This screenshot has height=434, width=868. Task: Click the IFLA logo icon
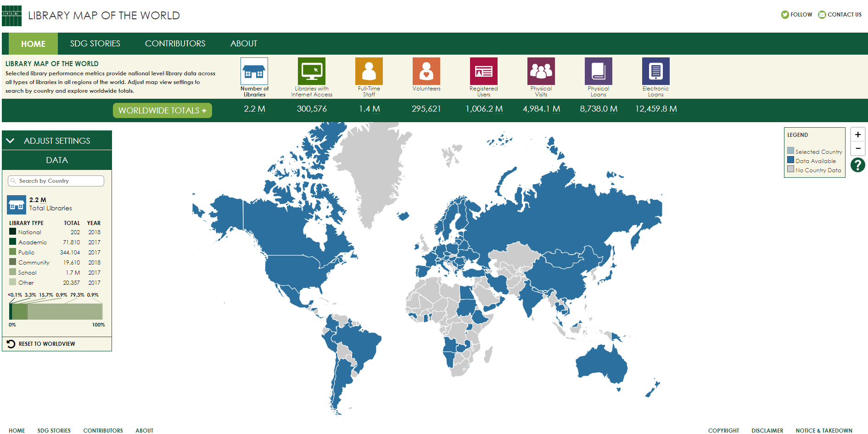point(11,16)
